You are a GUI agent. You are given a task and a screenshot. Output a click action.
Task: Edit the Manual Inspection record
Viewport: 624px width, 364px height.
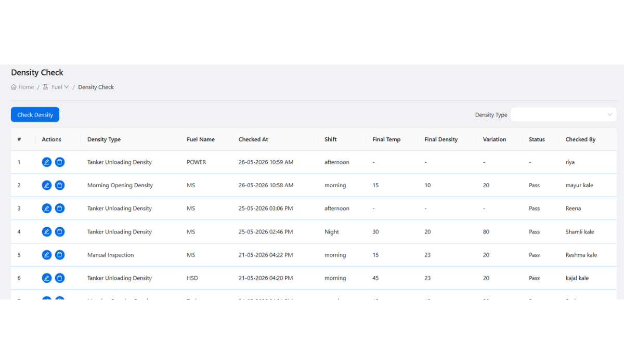pyautogui.click(x=47, y=255)
